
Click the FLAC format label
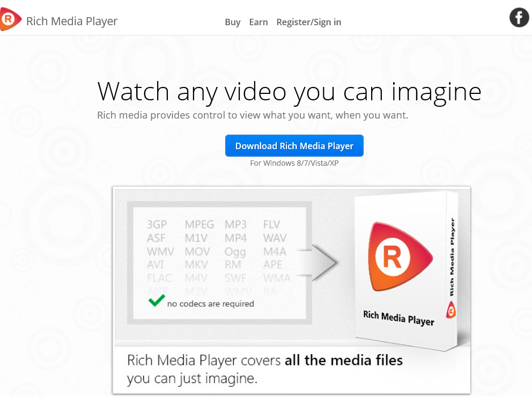pyautogui.click(x=159, y=278)
